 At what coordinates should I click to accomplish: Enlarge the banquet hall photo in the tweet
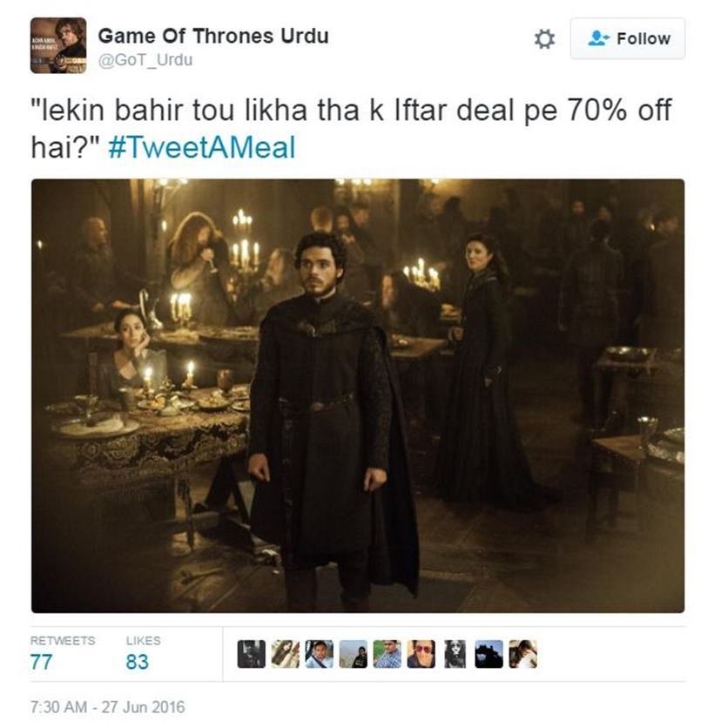click(x=358, y=395)
